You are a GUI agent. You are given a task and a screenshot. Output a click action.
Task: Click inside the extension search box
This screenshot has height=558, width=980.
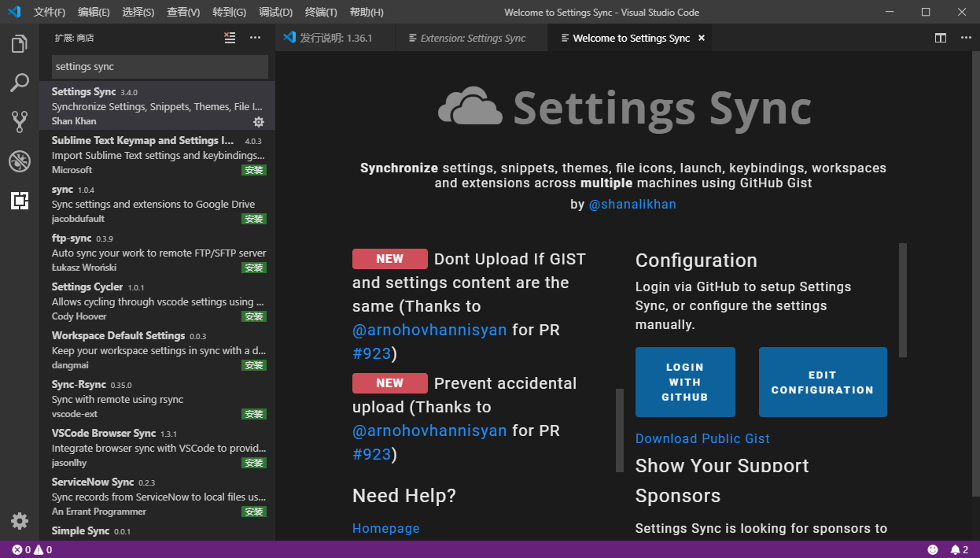157,67
